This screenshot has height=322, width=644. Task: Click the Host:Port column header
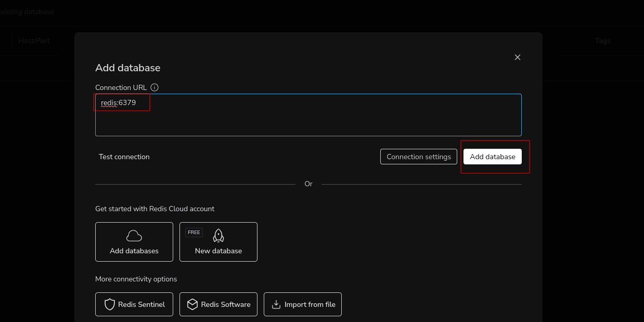click(34, 41)
